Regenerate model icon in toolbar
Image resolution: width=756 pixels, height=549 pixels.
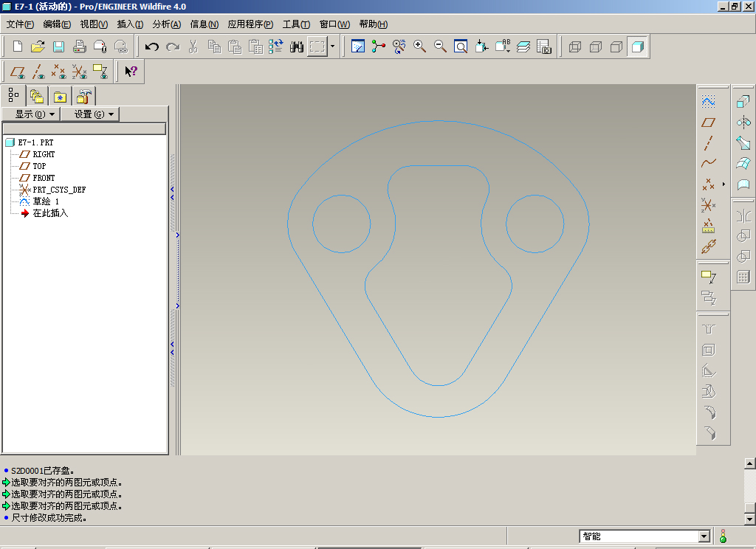pyautogui.click(x=276, y=46)
